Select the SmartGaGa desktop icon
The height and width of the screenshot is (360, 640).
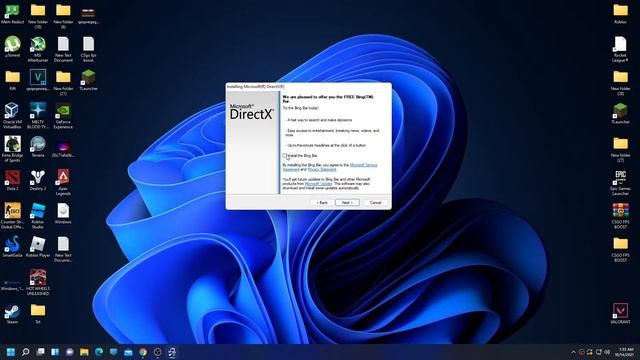(12, 247)
